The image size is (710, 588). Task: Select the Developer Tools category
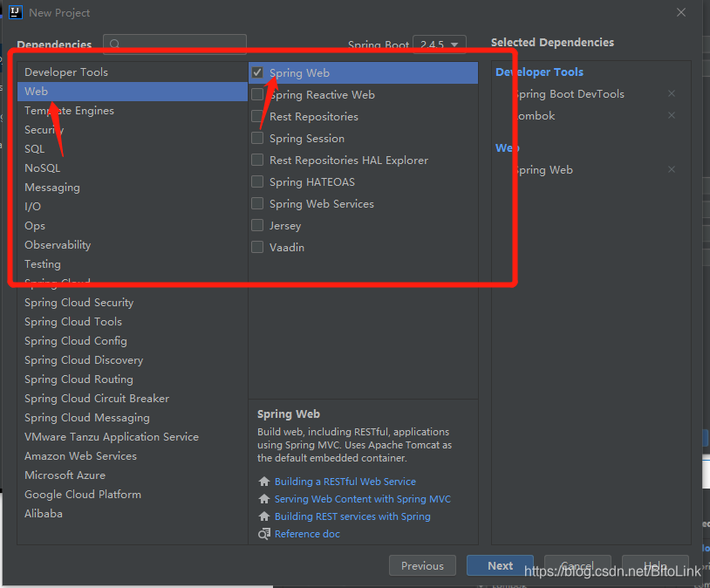[x=133, y=72]
